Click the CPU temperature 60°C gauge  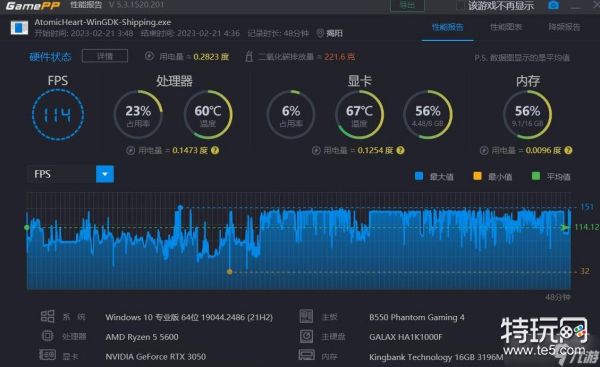coord(208,114)
